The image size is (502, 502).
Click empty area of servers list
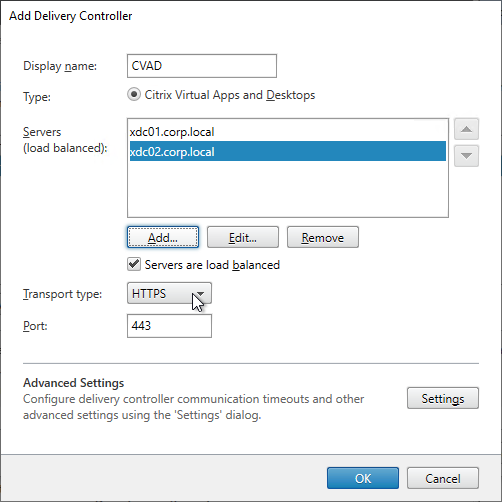point(288,189)
